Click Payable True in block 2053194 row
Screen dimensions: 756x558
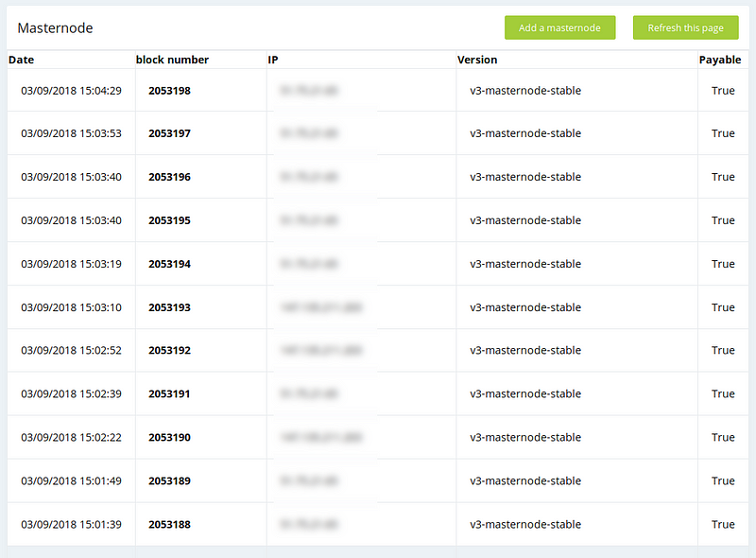[x=723, y=264]
